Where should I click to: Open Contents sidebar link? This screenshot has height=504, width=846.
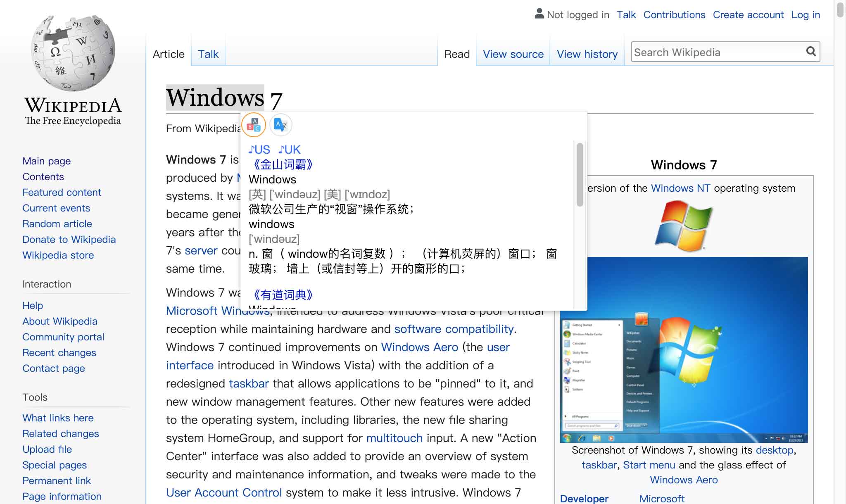[x=43, y=177]
